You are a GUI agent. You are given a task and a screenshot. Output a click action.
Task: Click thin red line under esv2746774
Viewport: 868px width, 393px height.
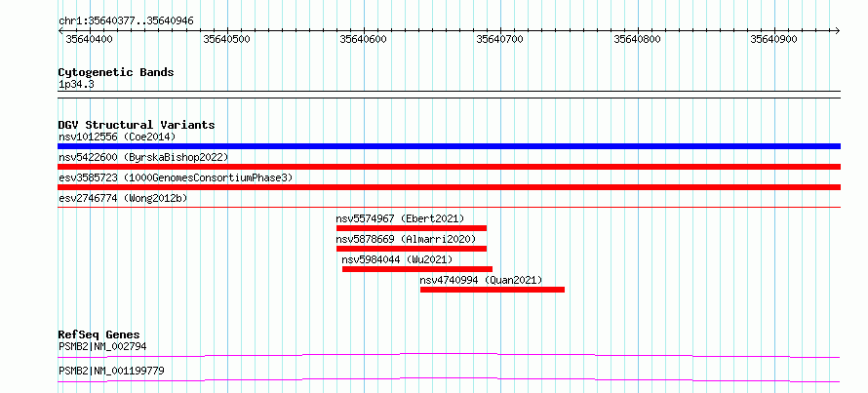[449, 207]
